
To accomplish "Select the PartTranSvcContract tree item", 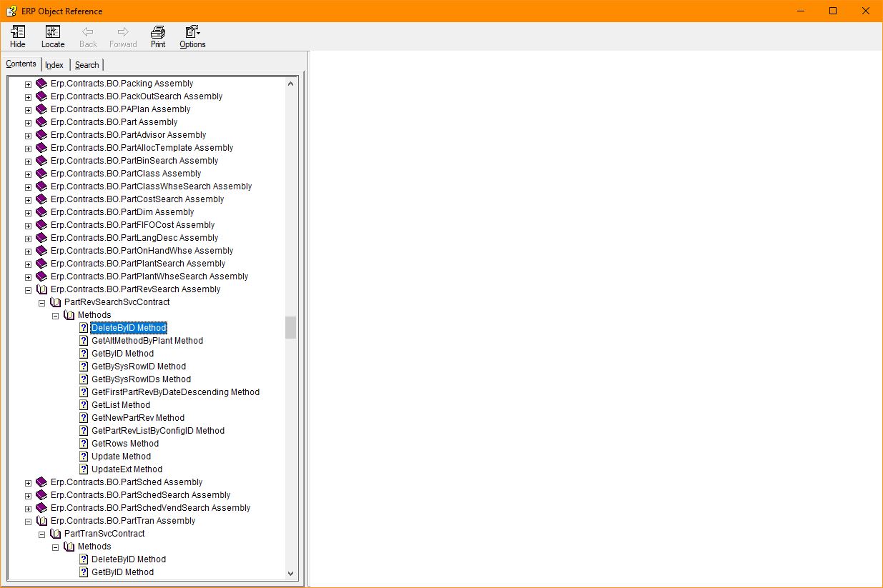I will coord(104,534).
